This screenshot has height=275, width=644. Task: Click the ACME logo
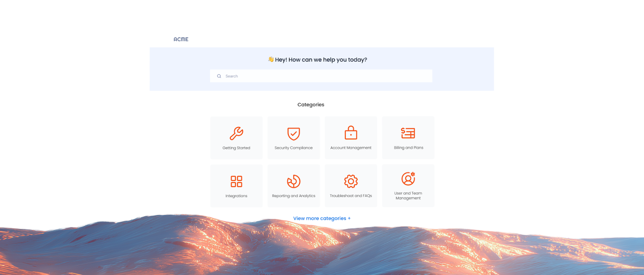(181, 39)
